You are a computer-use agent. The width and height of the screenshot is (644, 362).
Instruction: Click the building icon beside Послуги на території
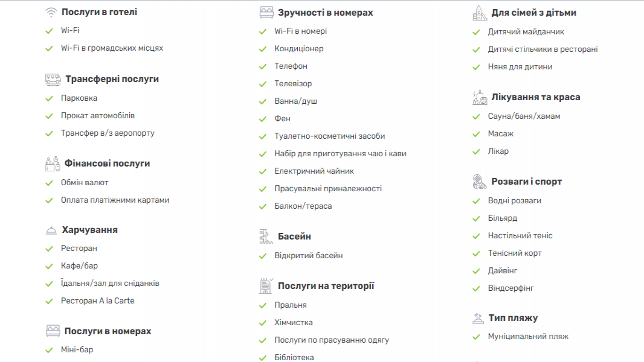pos(266,286)
